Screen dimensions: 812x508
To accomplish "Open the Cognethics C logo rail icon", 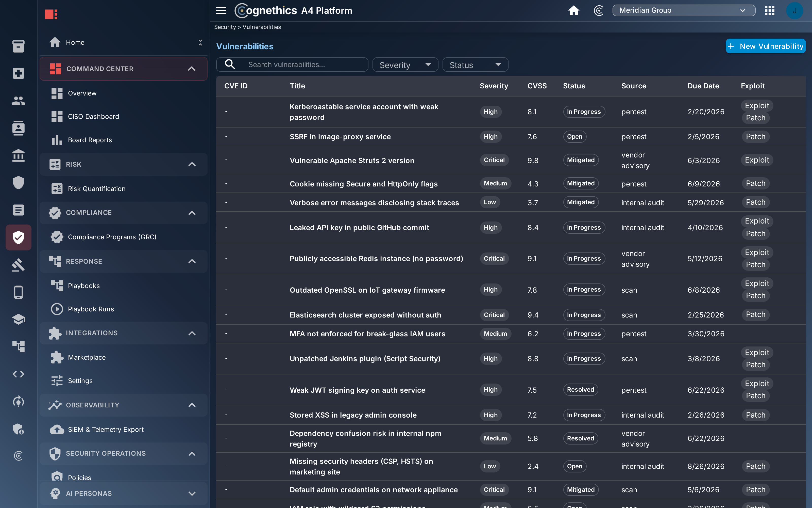I will point(19,456).
